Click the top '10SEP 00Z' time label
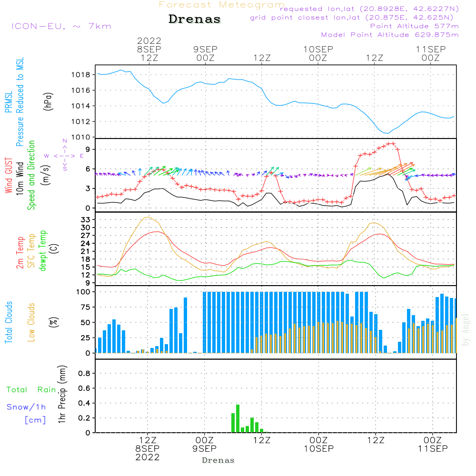The width and height of the screenshot is (476, 476). pyautogui.click(x=318, y=53)
